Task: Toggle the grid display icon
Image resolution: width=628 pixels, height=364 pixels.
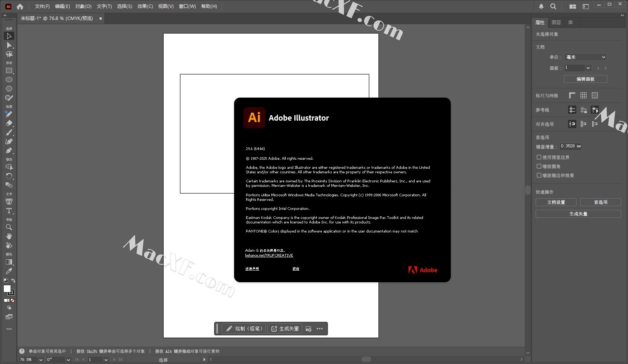Action: [x=584, y=95]
